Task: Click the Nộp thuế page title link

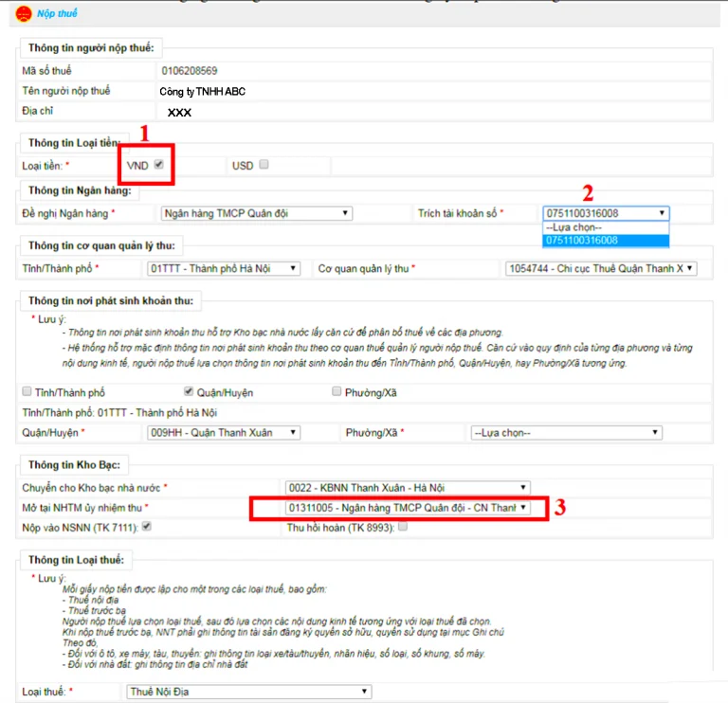Action: (x=57, y=14)
